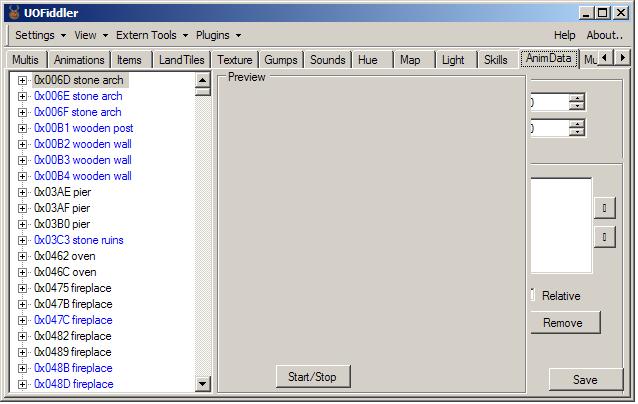Switch to the LandTiles tab
Viewport: 638px width, 404px height.
181,60
